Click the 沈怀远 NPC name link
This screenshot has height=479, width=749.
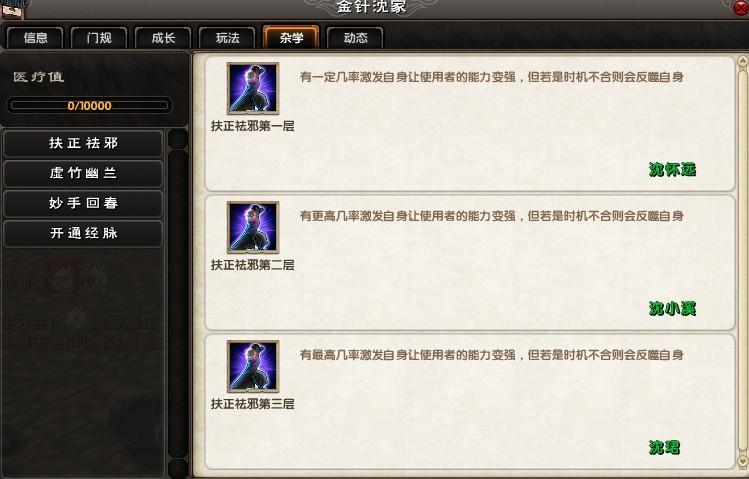click(x=672, y=170)
